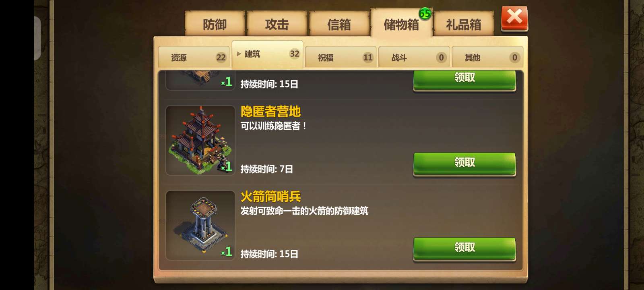This screenshot has height=290, width=644.
Task: Open the 礼品箱 gift box tab
Action: (x=464, y=24)
